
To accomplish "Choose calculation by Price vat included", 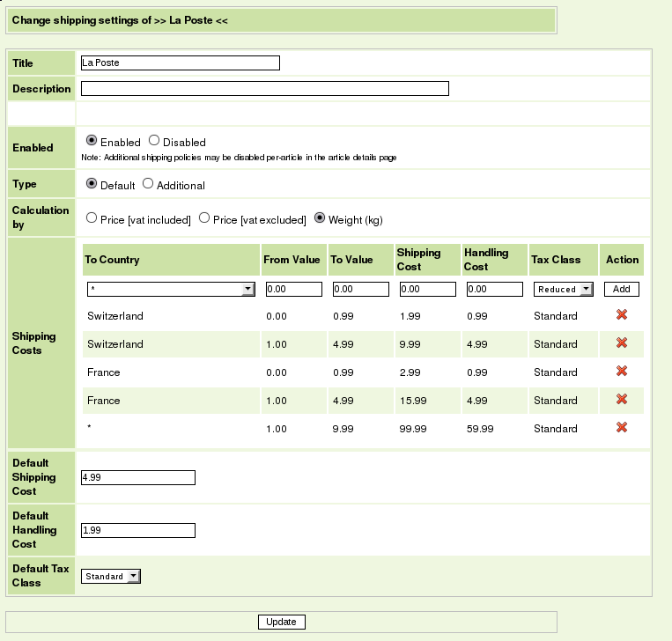I will [x=92, y=218].
